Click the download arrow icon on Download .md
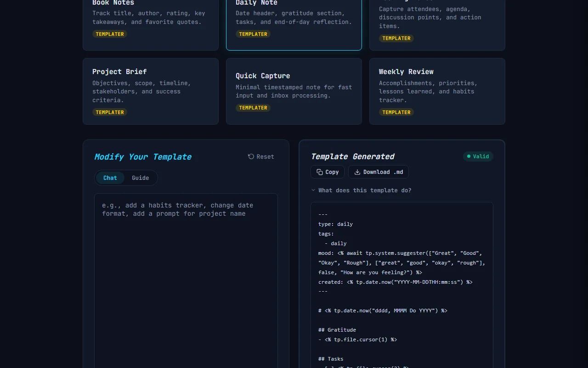This screenshot has height=368, width=588. (x=357, y=172)
